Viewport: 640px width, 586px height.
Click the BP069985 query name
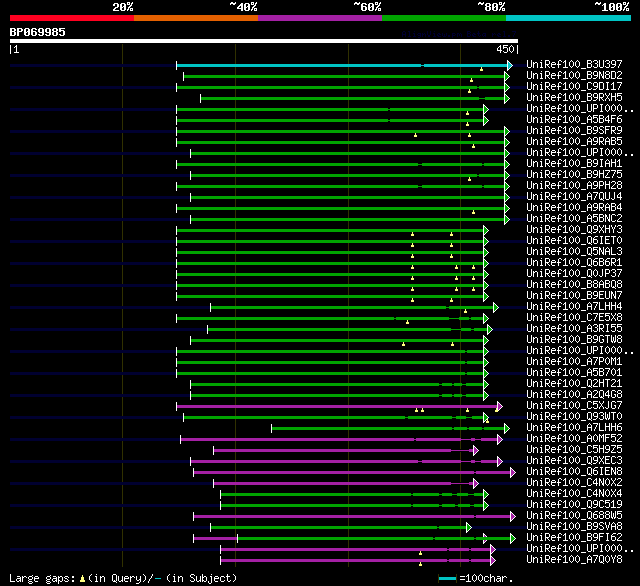pyautogui.click(x=38, y=32)
